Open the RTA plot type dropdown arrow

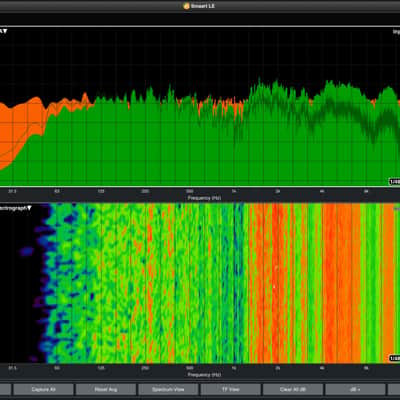point(5,31)
